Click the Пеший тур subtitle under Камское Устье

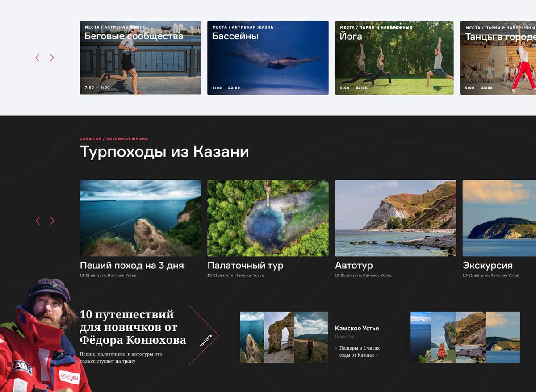point(344,336)
